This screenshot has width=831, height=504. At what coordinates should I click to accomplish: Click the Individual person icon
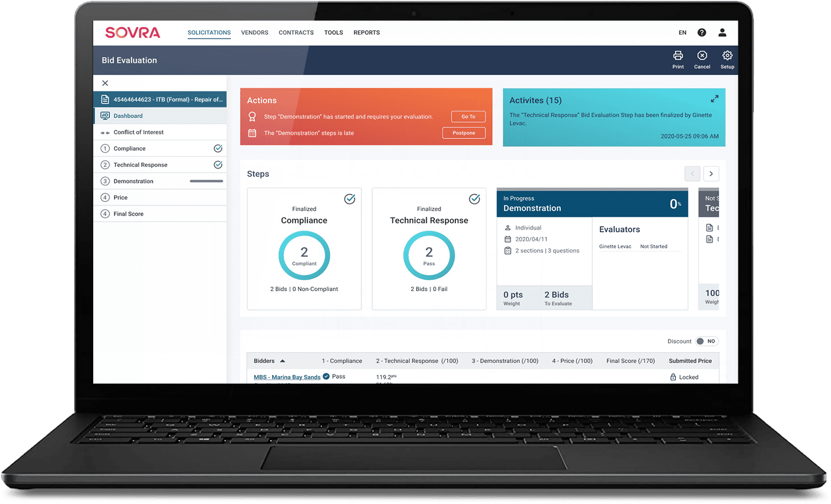[508, 228]
